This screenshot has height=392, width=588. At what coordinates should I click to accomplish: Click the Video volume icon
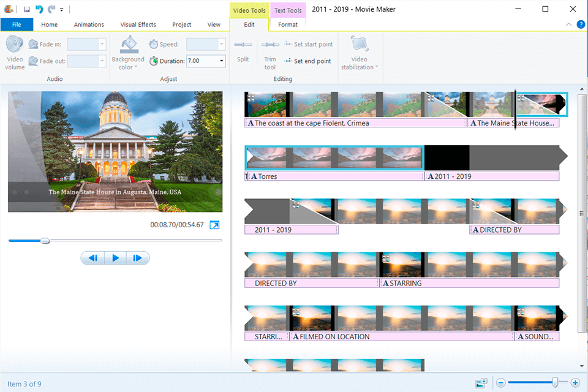[15, 47]
